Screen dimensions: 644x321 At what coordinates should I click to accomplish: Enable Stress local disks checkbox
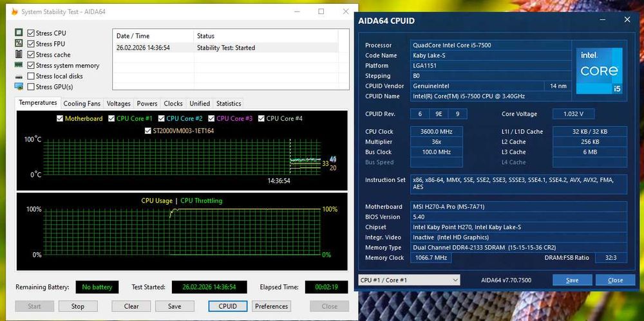coord(31,76)
